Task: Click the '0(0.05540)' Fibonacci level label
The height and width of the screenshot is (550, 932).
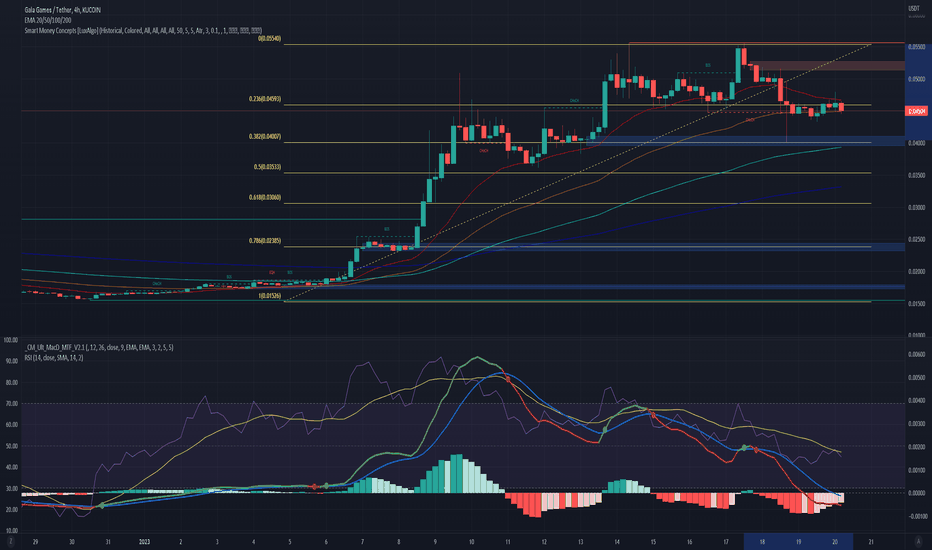Action: tap(269, 39)
